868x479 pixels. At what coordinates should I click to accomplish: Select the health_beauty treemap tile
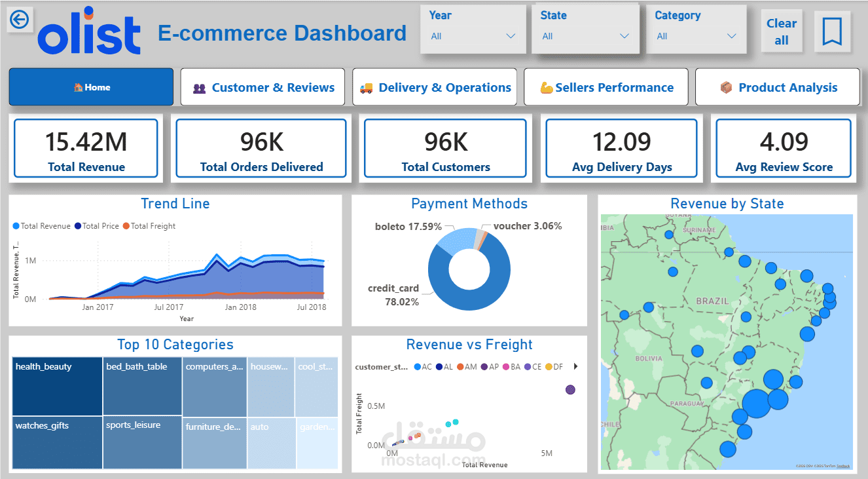click(57, 386)
